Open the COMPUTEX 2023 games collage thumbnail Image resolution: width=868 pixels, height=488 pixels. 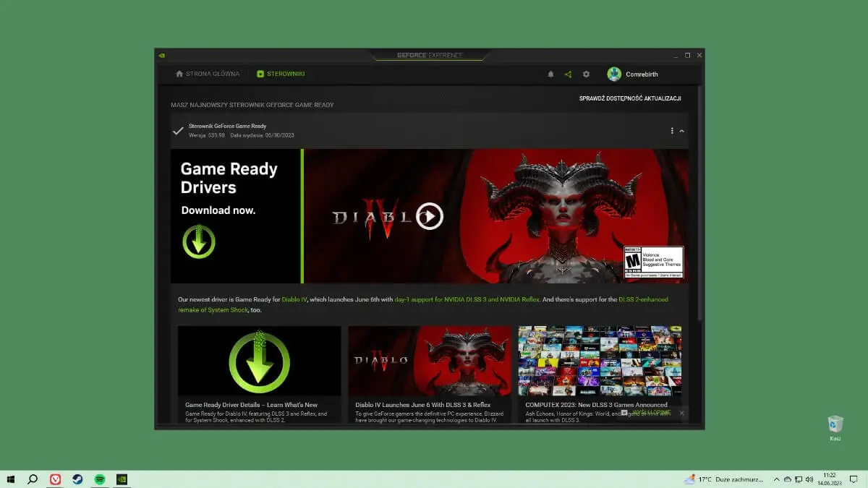tap(600, 360)
